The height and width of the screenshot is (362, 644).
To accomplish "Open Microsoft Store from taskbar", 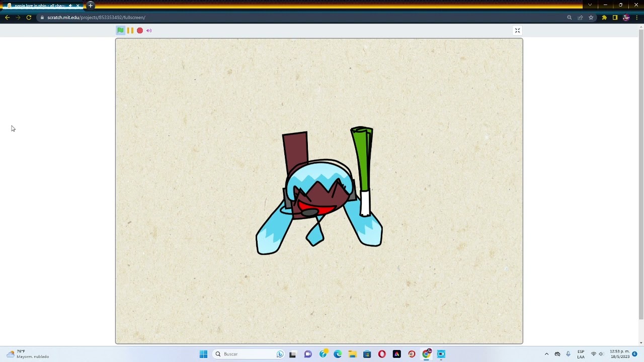I will [367, 354].
